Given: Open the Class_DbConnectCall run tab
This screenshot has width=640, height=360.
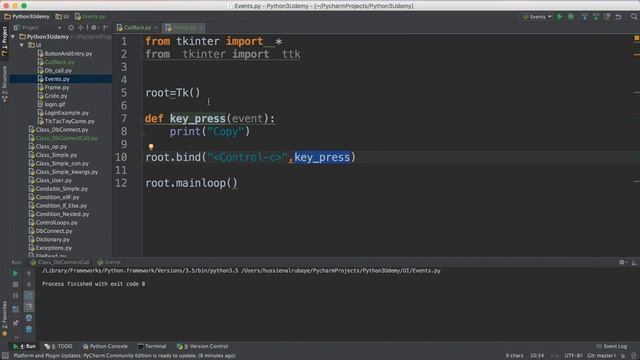Looking at the screenshot, I should tap(60, 262).
